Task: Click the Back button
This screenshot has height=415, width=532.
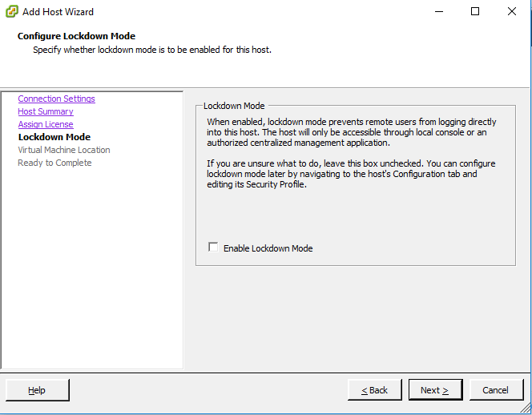Action: point(374,390)
